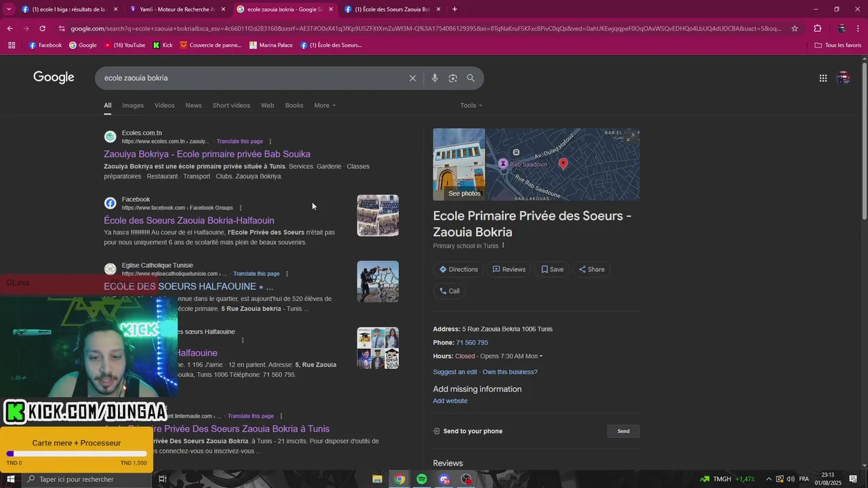Open the Marina Palace bookmark
This screenshot has width=868, height=488.
click(x=271, y=45)
